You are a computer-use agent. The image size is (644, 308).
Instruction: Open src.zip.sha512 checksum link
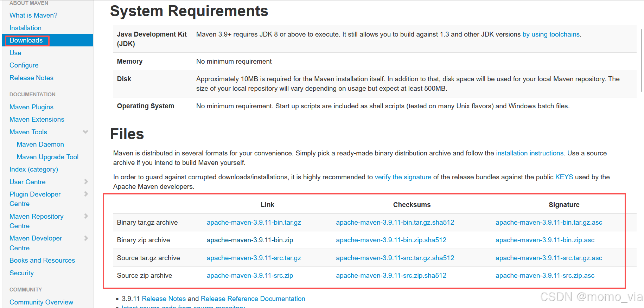[x=391, y=275]
